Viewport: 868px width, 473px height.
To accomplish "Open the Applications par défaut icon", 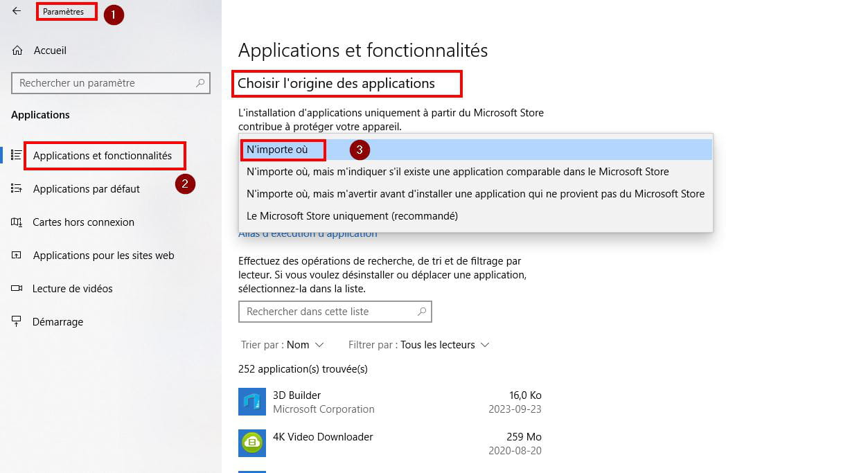I will coord(17,189).
